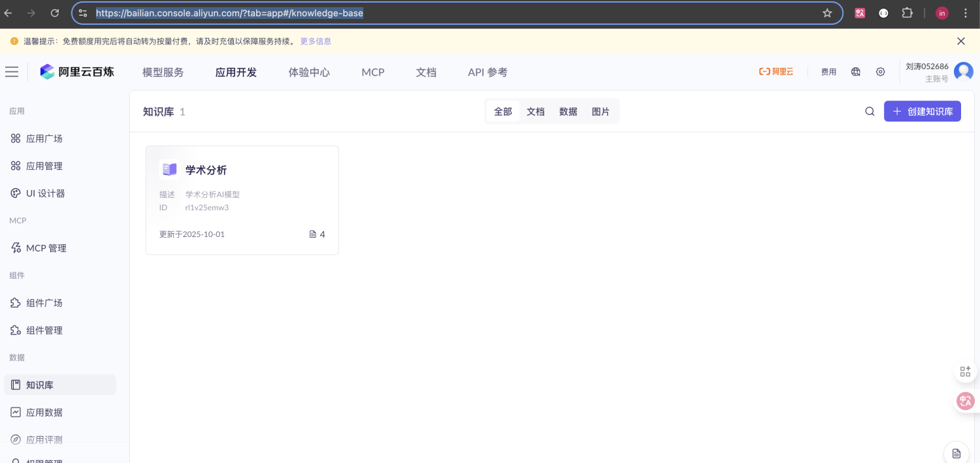Open the settings gear in top bar
The height and width of the screenshot is (463, 980).
point(880,72)
